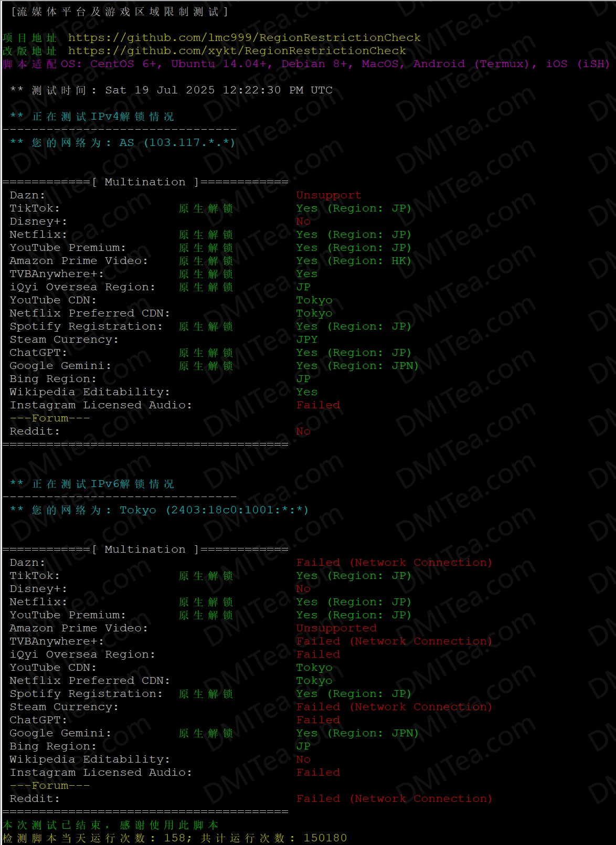Click the Instagram Licensed Audio label under IPv6
Screen dimensions: 616x845
tap(101, 773)
